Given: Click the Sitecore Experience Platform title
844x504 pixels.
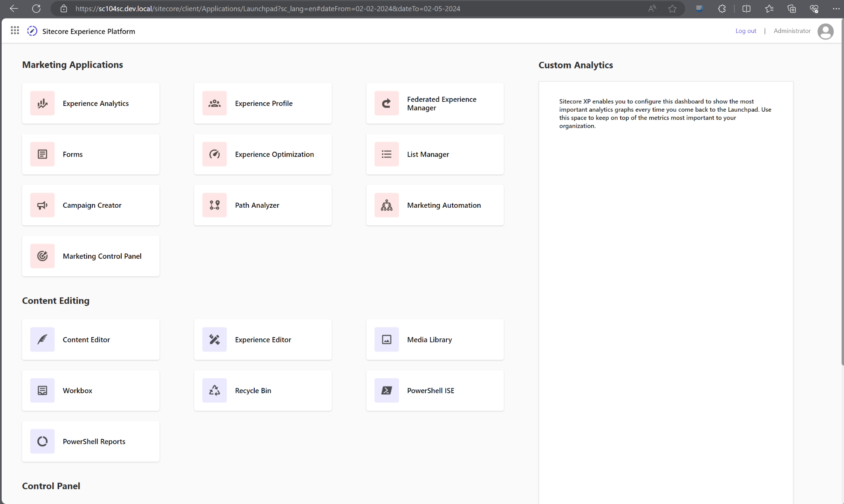Looking at the screenshot, I should pos(89,31).
